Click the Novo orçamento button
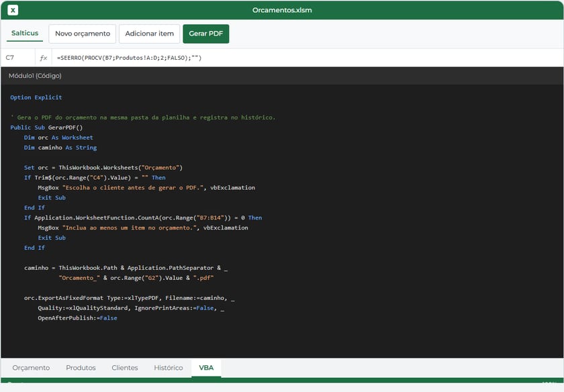The height and width of the screenshot is (392, 564). click(83, 34)
